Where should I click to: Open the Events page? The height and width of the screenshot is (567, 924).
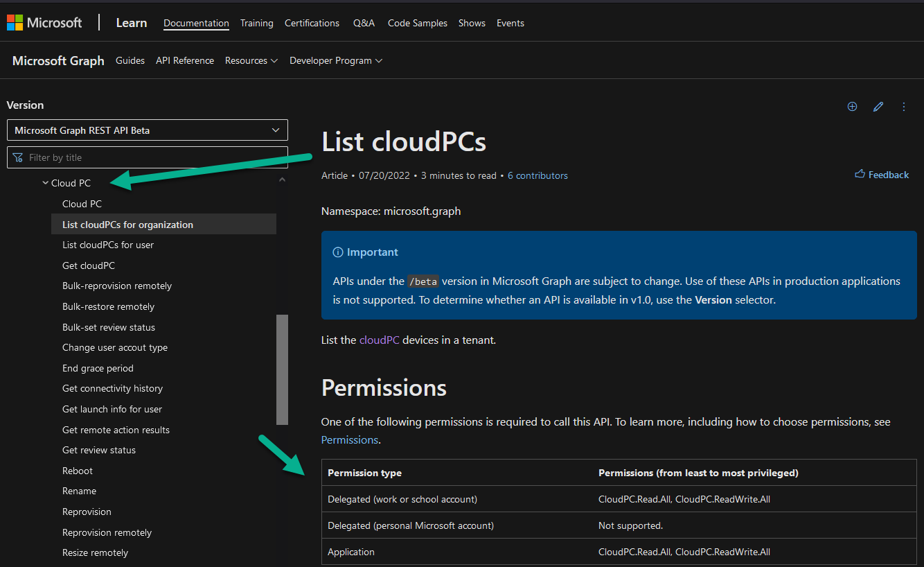[510, 23]
